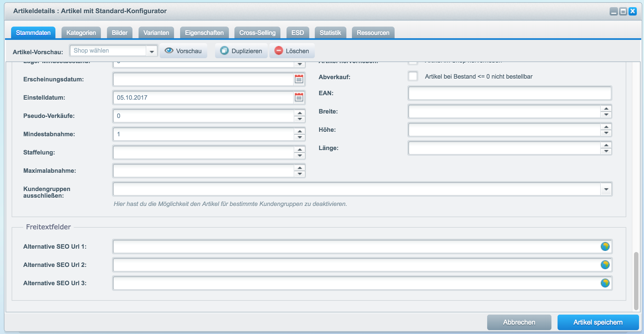The width and height of the screenshot is (644, 334).
Task: Click the Breite input field
Action: (x=505, y=111)
